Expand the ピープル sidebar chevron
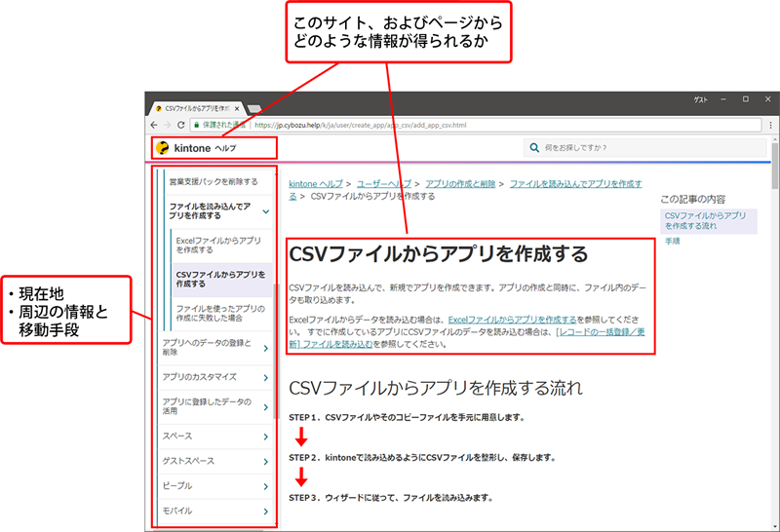The width and height of the screenshot is (780, 532). click(x=266, y=486)
